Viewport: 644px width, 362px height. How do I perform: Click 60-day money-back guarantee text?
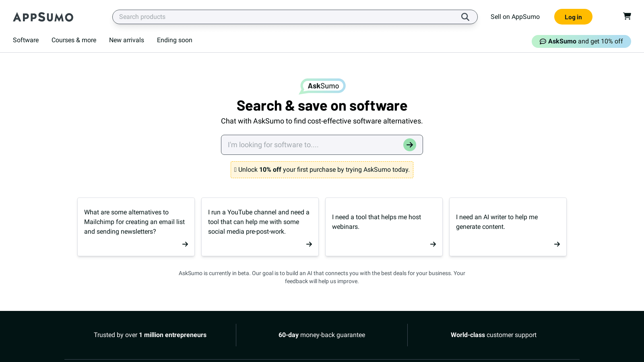click(x=322, y=335)
